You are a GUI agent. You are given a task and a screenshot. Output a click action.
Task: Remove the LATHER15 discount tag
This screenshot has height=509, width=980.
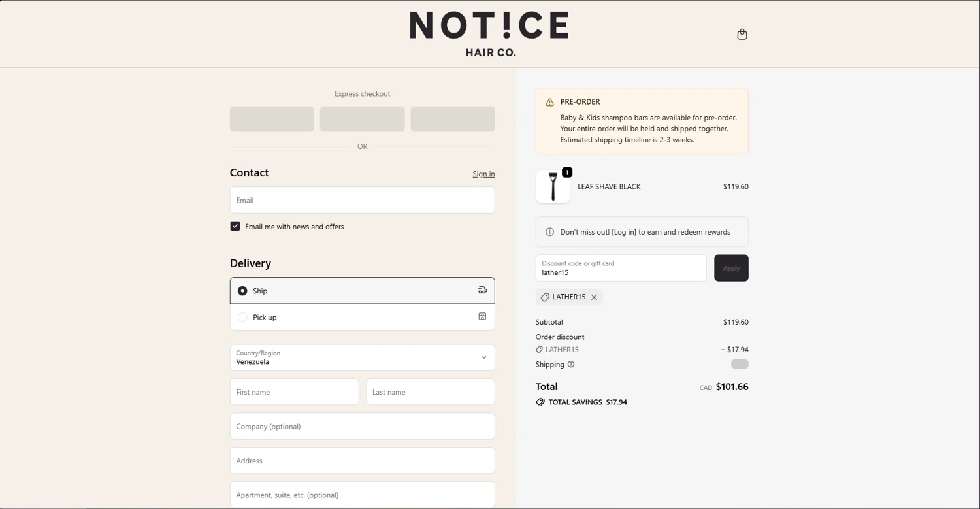(594, 297)
